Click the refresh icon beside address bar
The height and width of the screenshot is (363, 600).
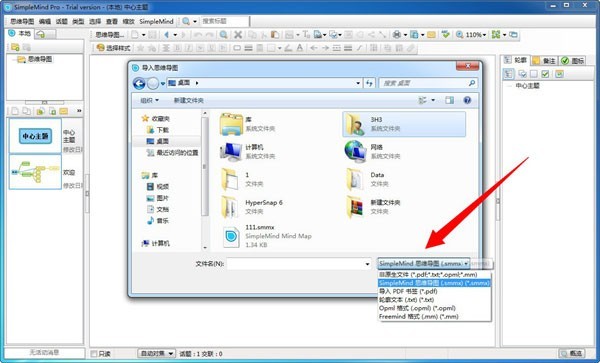pyautogui.click(x=369, y=83)
